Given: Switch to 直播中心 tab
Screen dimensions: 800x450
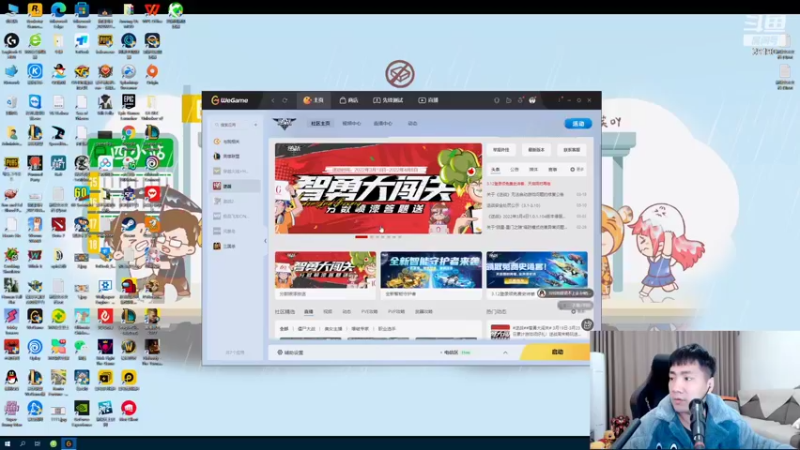Looking at the screenshot, I should click(x=383, y=123).
